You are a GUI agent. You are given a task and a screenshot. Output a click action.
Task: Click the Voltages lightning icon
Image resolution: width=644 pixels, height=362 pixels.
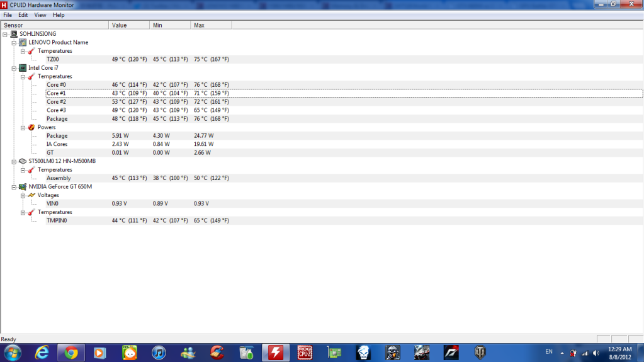coord(31,195)
